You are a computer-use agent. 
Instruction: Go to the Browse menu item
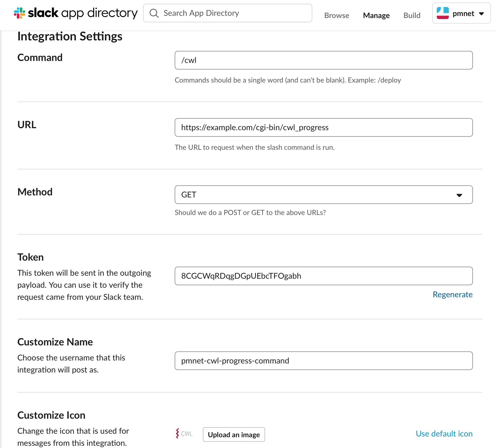click(336, 16)
